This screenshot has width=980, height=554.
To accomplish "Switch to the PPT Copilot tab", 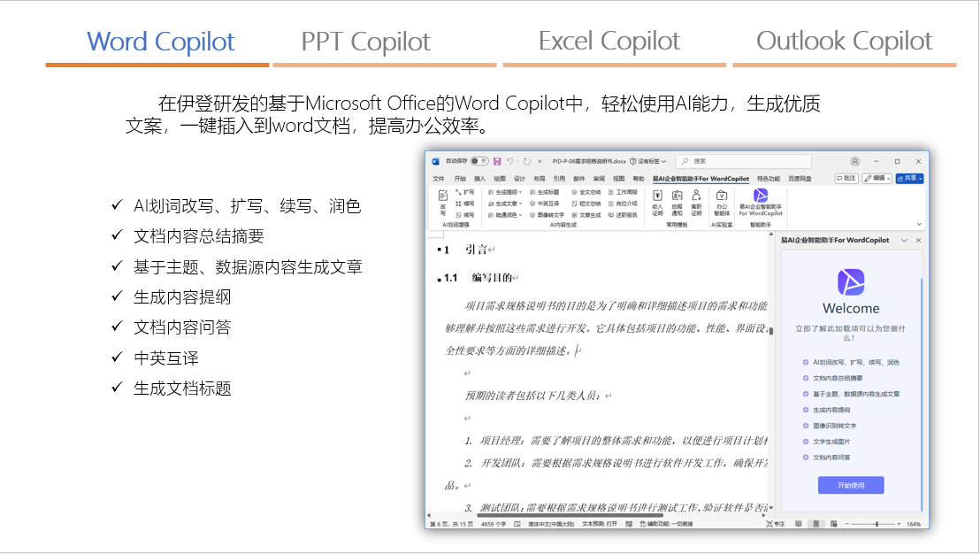I will point(367,42).
